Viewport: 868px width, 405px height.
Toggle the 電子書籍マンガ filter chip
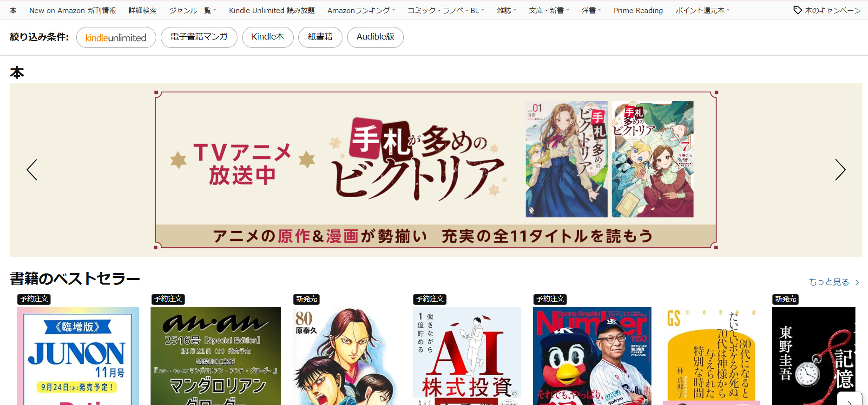click(x=199, y=37)
